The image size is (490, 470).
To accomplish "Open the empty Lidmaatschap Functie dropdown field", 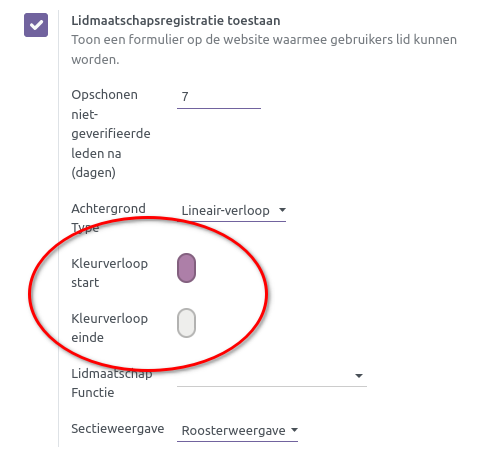I will coord(272,376).
